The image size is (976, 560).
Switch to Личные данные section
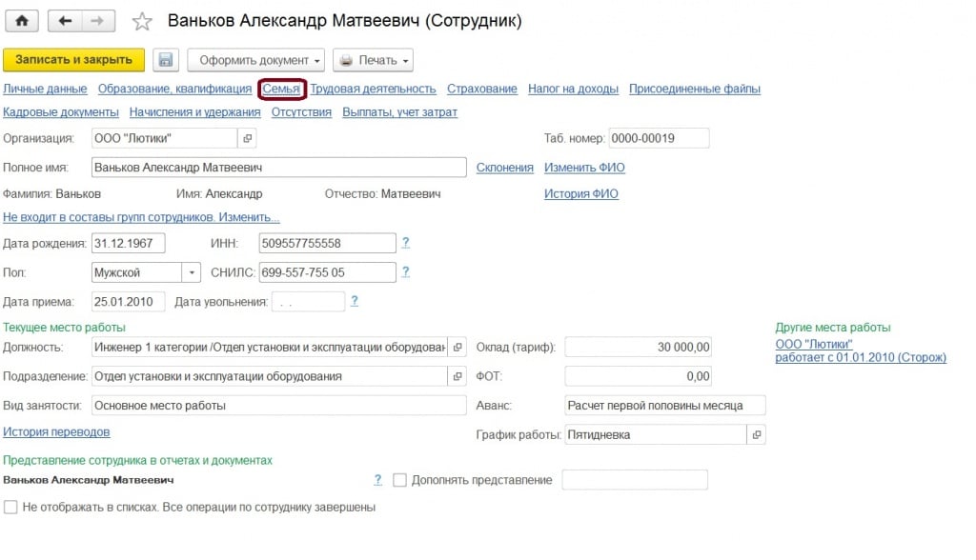[45, 89]
